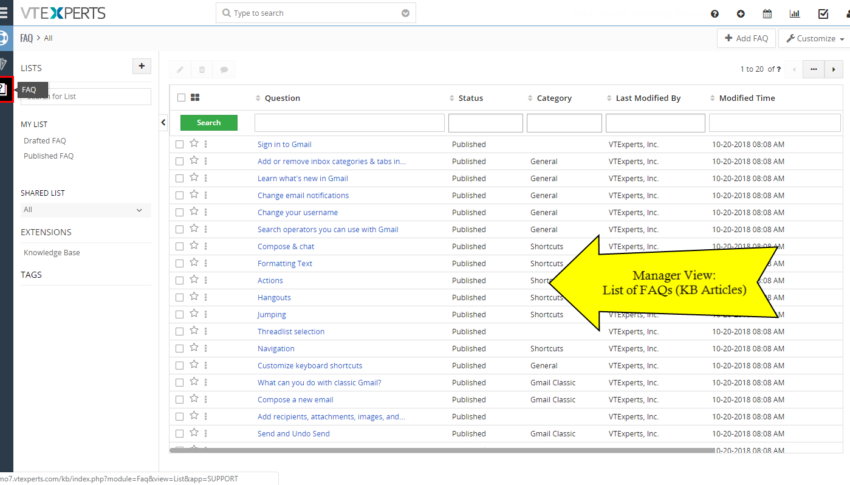The width and height of the screenshot is (850, 485).
Task: Open the Threadlist selection FAQ
Action: click(291, 332)
